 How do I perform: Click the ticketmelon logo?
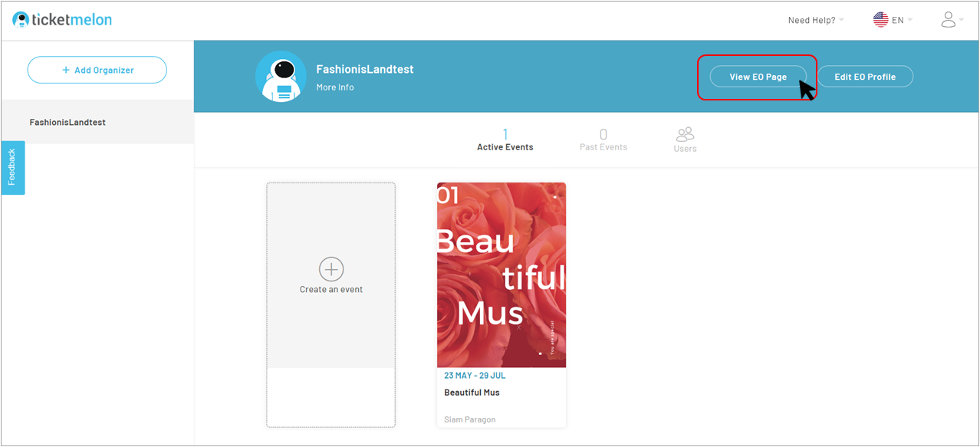[x=62, y=20]
